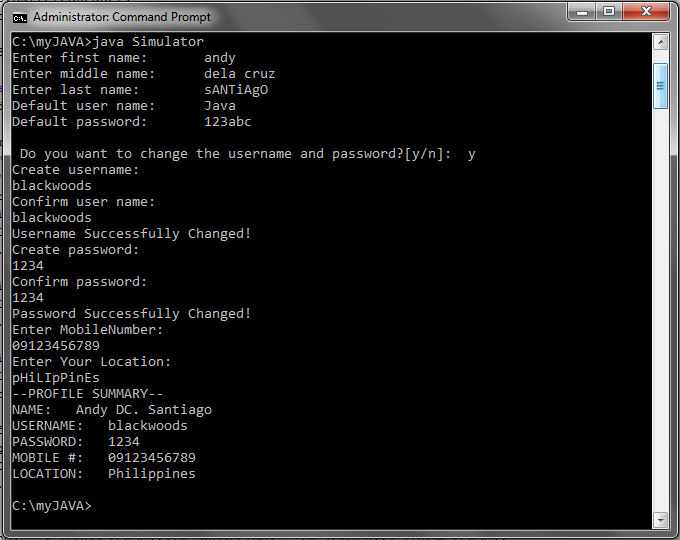Click the empty scrollbar track below the thumb
Screen dimensions: 680x540
[660, 310]
